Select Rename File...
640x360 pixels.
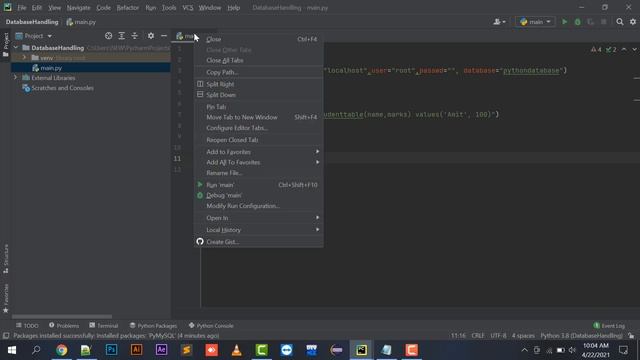(x=258, y=173)
